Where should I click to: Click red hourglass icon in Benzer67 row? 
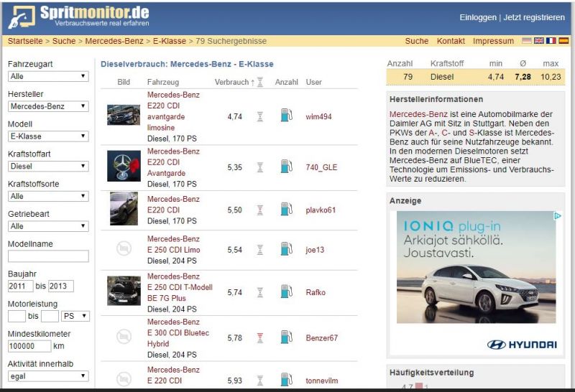[260, 337]
